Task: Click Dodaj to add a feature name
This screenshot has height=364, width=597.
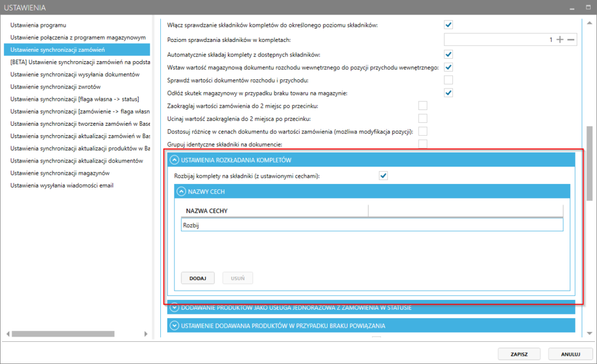Action: 198,278
